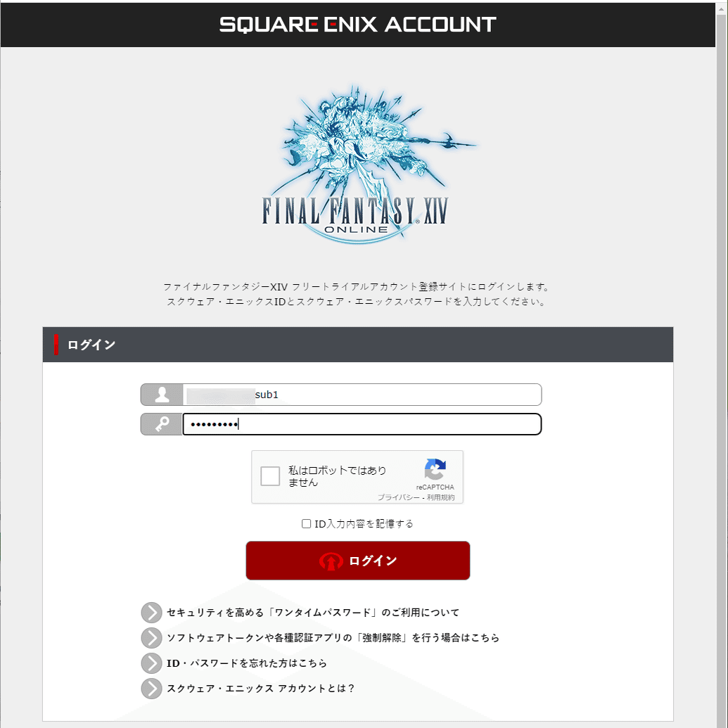Screen dimensions: 728x728
Task: Focus the Square Enix ID input field
Action: 362,395
